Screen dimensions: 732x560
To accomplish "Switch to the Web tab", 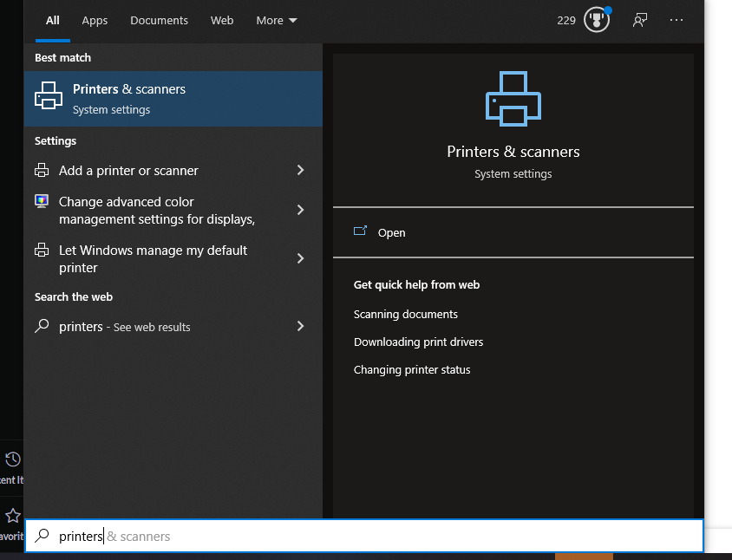I will tap(222, 21).
